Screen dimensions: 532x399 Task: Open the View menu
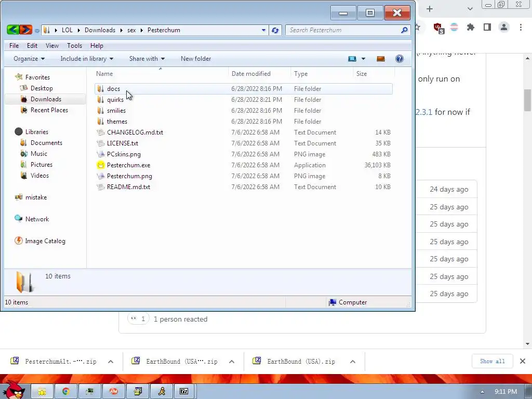52,46
